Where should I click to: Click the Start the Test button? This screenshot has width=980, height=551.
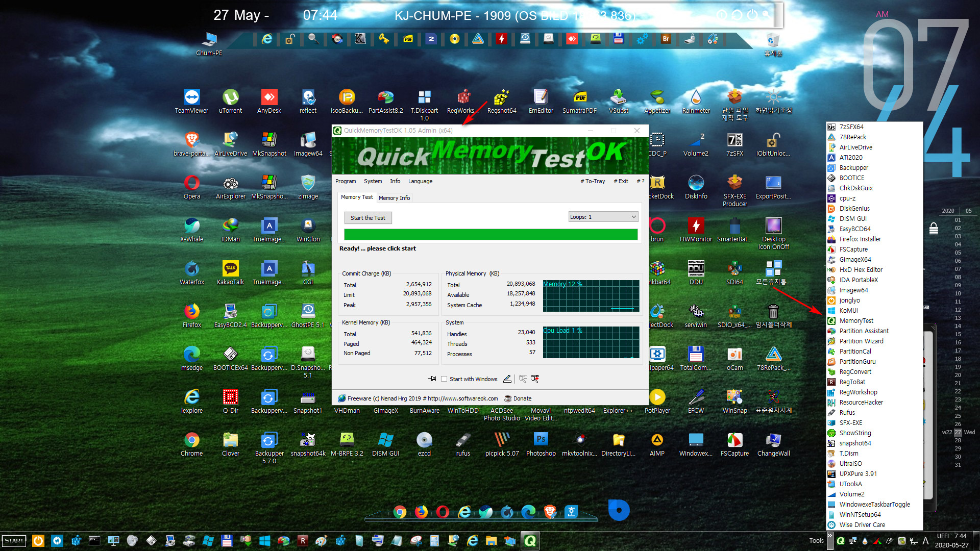(368, 218)
